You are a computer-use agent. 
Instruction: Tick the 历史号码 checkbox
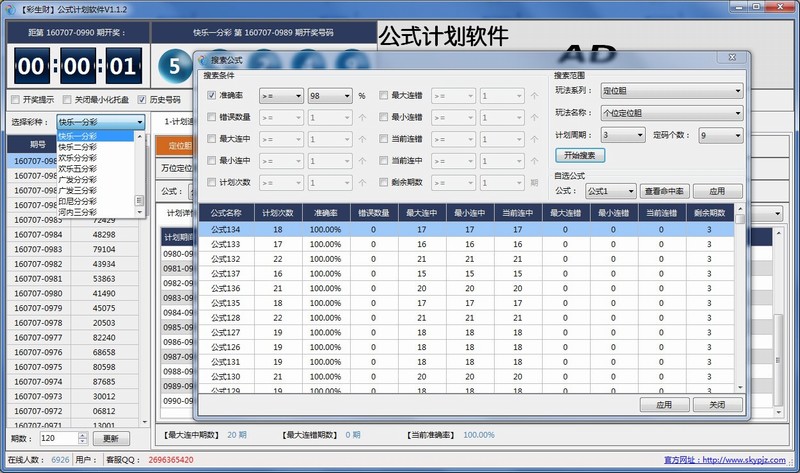(x=141, y=100)
